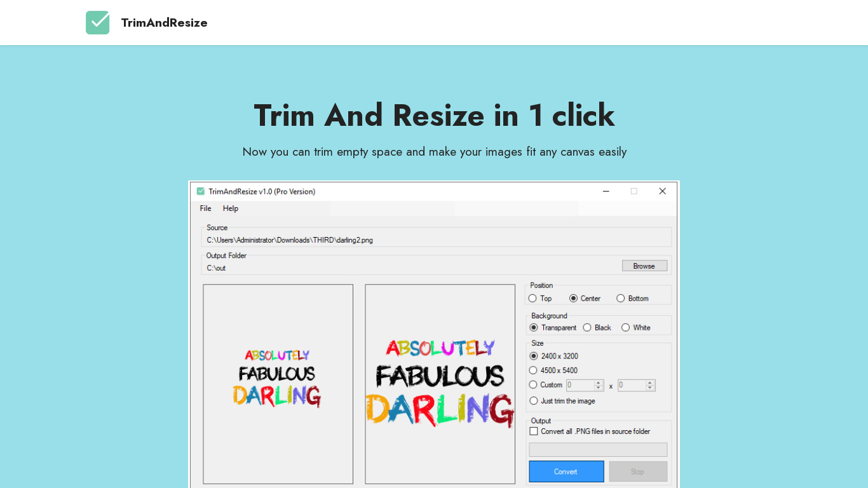Screen dimensions: 868x488
Task: Choose Black background option
Action: (x=587, y=328)
